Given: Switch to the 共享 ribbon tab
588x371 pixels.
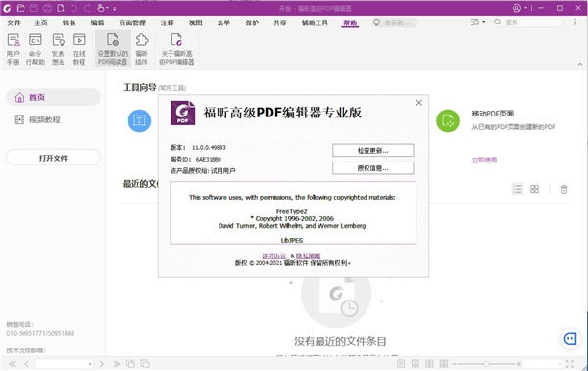Looking at the screenshot, I should (x=280, y=23).
